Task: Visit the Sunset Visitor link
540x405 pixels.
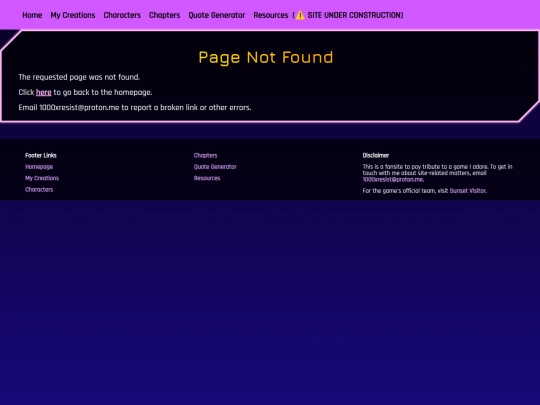Action: tap(468, 191)
